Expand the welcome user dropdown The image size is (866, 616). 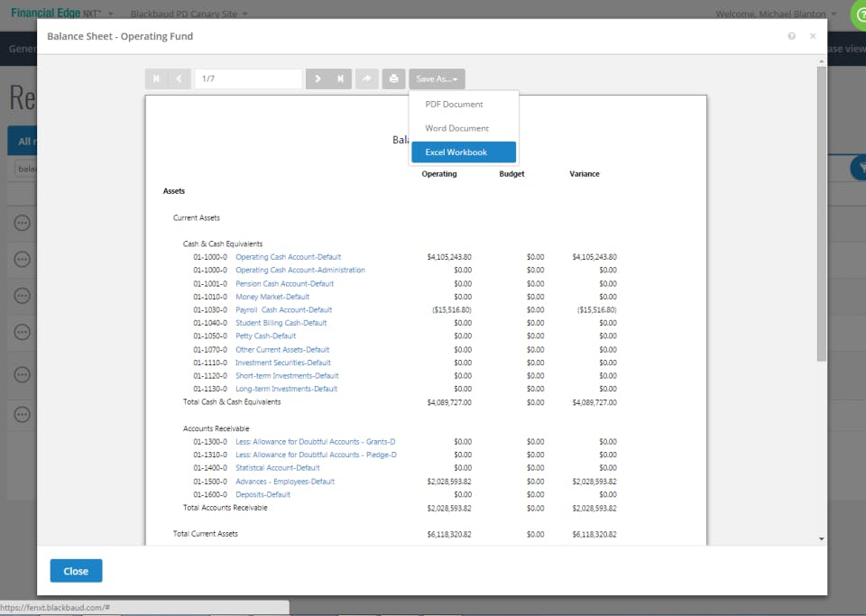click(776, 14)
